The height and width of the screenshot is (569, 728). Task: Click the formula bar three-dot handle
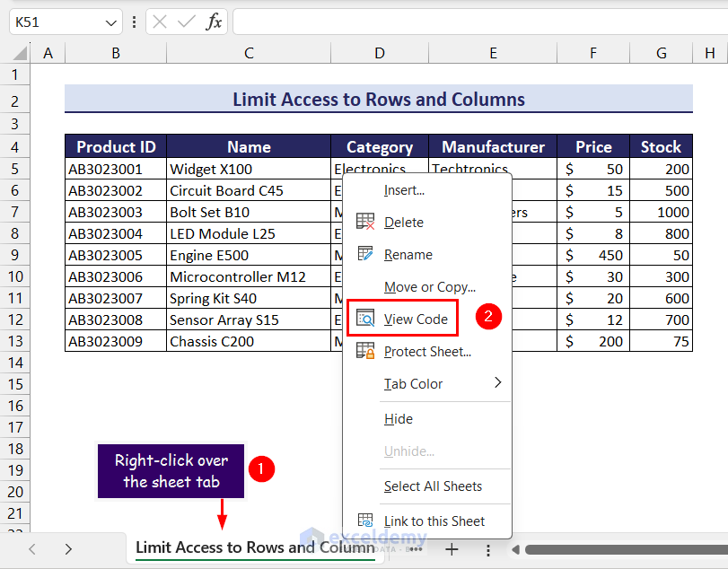click(134, 22)
